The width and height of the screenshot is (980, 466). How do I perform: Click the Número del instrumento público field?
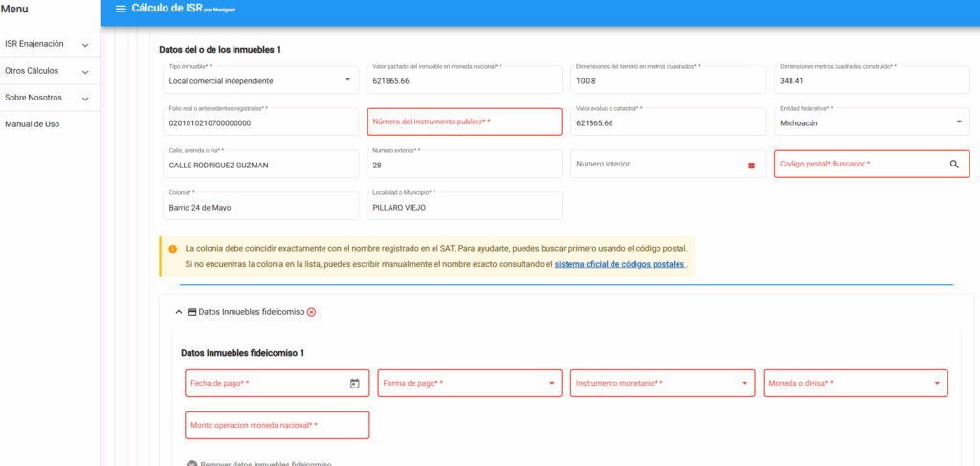click(x=464, y=122)
